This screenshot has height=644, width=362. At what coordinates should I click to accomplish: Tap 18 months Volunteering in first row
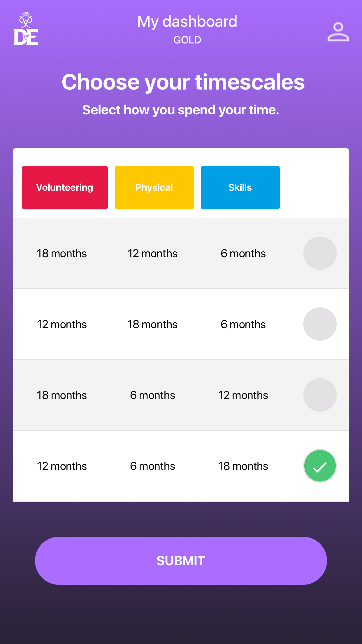62,253
